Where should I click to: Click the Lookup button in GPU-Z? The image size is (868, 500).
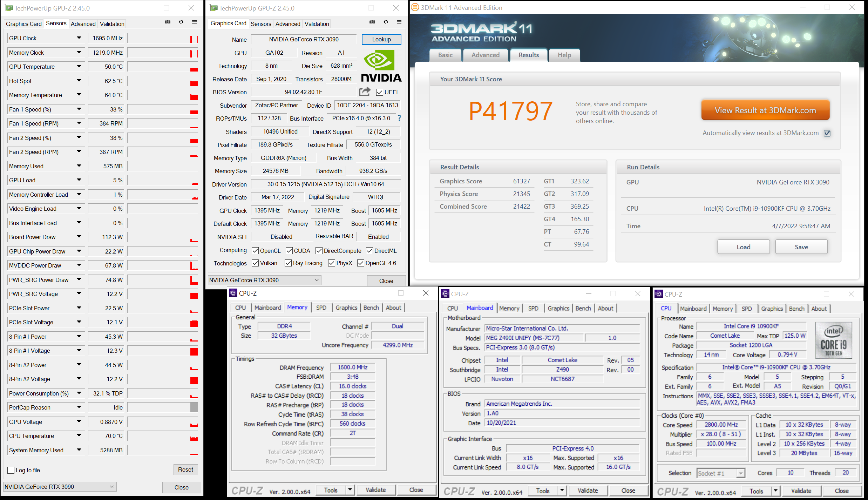pyautogui.click(x=381, y=39)
